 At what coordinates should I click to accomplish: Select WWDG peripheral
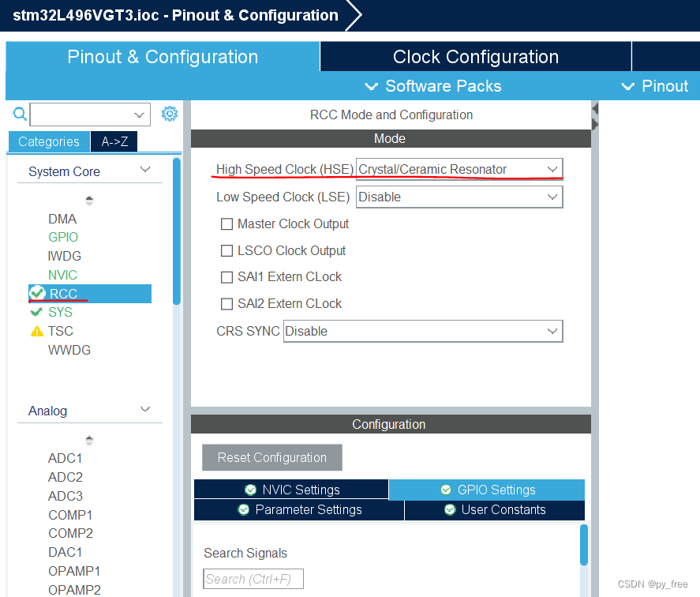(69, 350)
